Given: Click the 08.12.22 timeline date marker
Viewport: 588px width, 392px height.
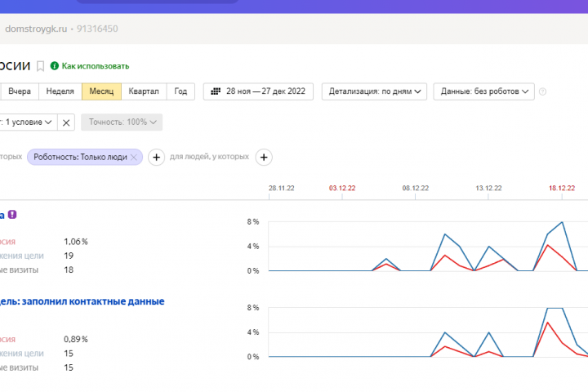Looking at the screenshot, I should (x=415, y=188).
